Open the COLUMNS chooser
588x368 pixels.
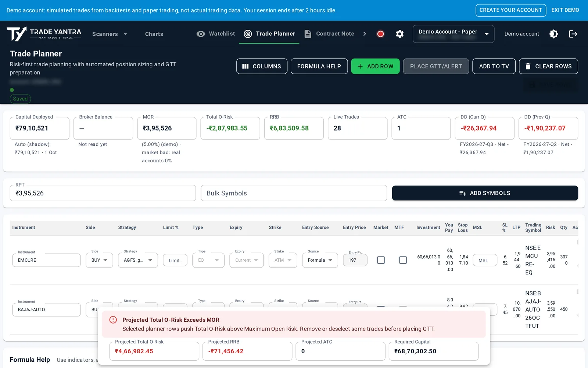[x=262, y=66]
